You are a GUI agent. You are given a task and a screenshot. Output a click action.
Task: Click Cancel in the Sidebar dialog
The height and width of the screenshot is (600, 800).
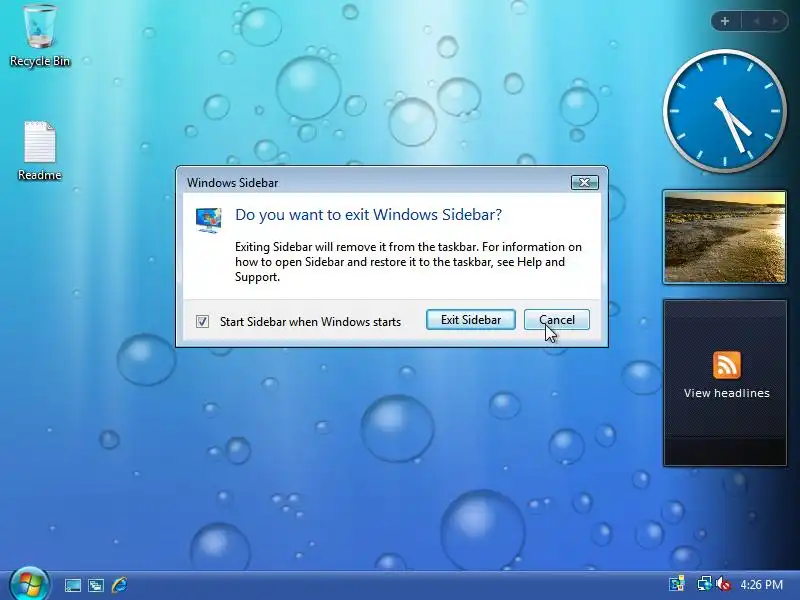pyautogui.click(x=557, y=320)
